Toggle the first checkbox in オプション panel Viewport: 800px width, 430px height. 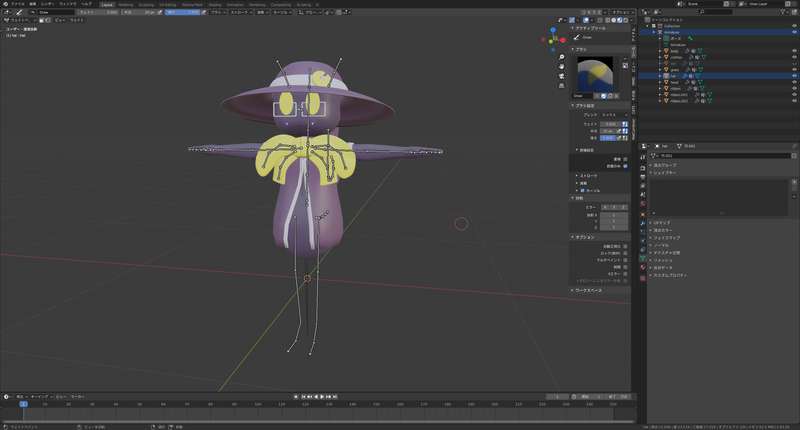pyautogui.click(x=625, y=245)
